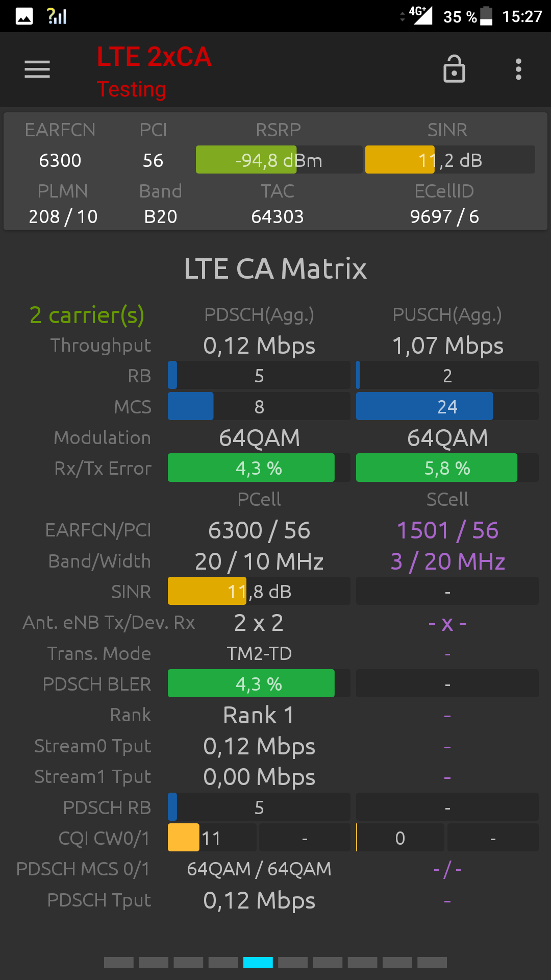Tap the top SINR 11,2 dB bar
This screenshot has width=551, height=980.
[450, 160]
